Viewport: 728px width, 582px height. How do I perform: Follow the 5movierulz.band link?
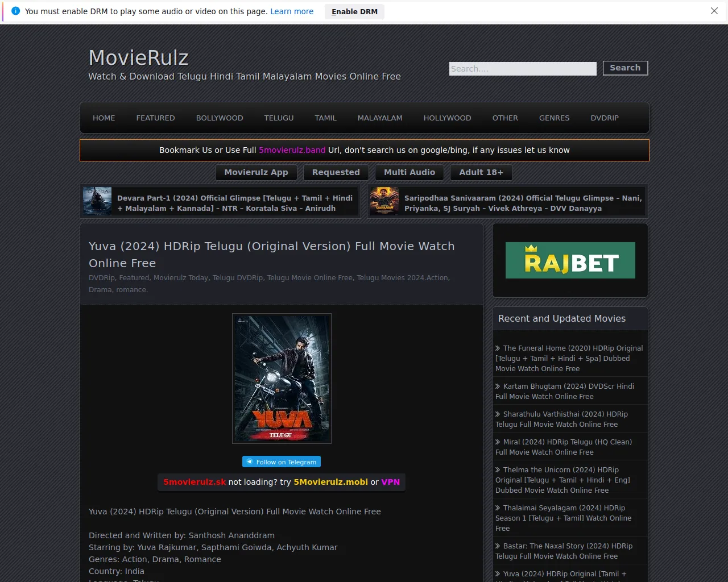coord(292,150)
